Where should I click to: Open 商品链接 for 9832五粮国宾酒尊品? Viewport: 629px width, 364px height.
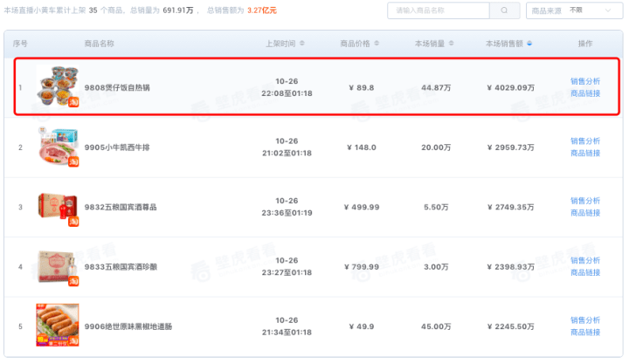coord(585,213)
